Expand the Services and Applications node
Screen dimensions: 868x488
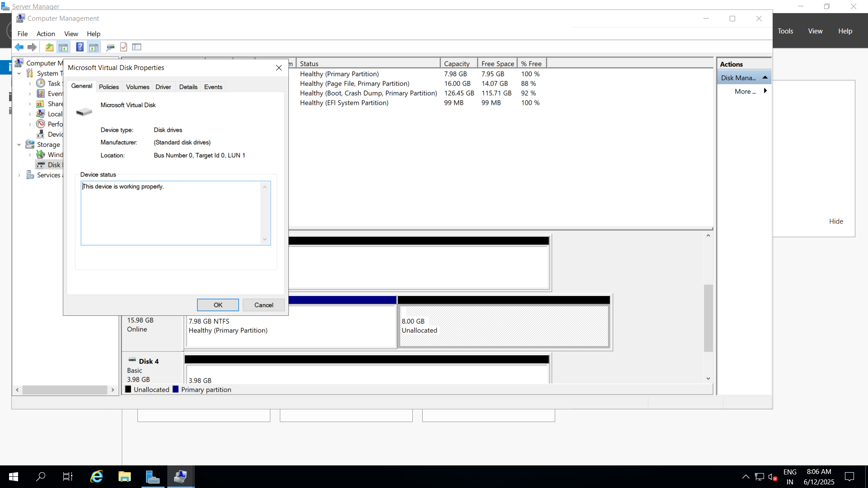19,175
